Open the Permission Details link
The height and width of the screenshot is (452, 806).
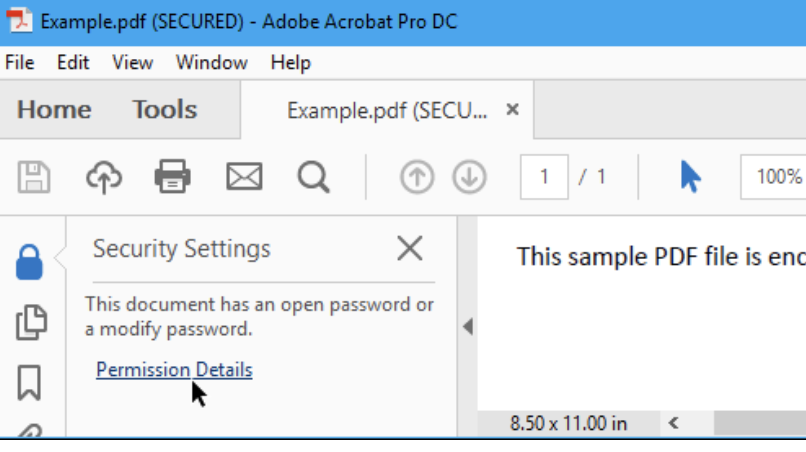pyautogui.click(x=174, y=370)
